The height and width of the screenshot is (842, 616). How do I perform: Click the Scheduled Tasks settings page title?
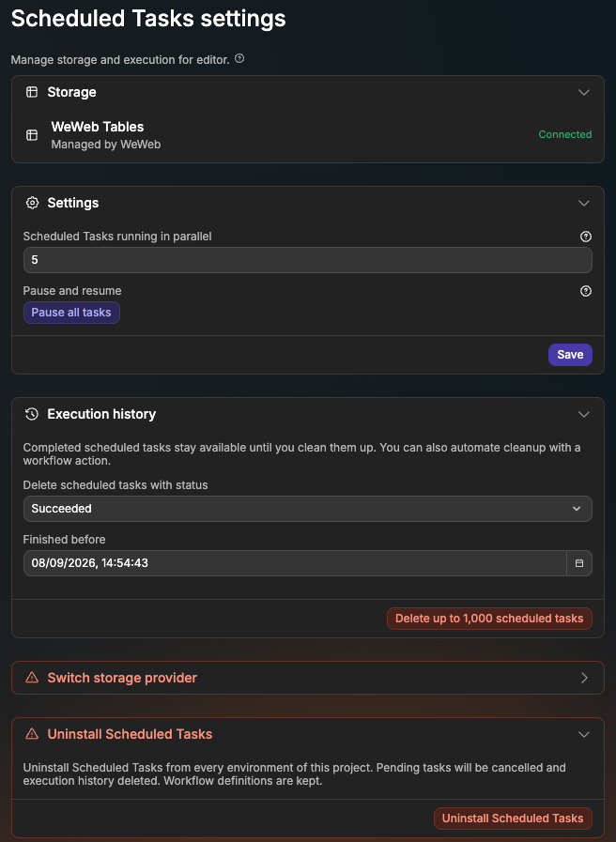(148, 18)
